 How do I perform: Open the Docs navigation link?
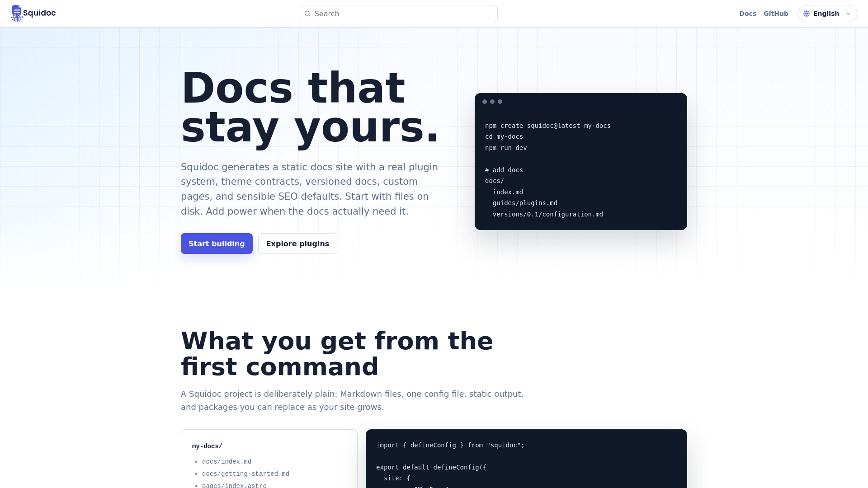[748, 14]
